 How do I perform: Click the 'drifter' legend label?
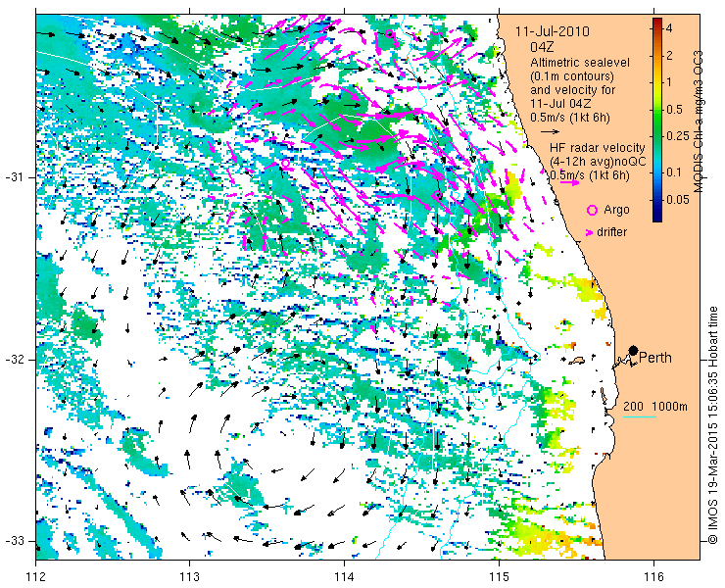[611, 232]
